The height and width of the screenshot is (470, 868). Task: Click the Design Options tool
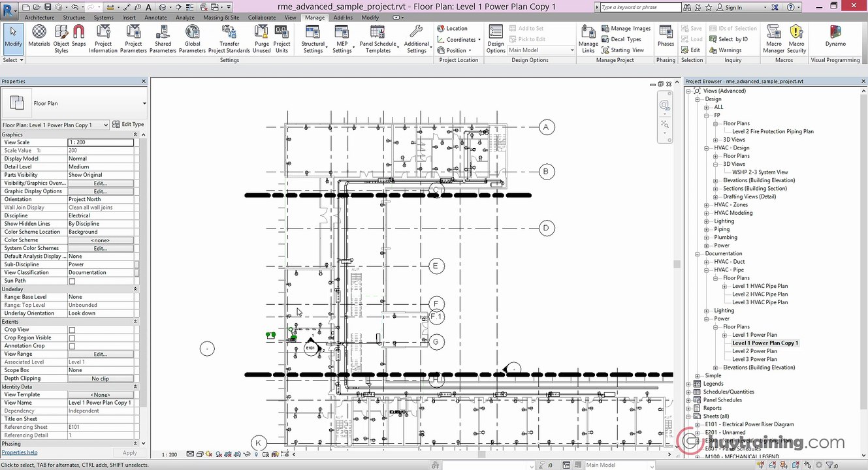pyautogui.click(x=496, y=39)
